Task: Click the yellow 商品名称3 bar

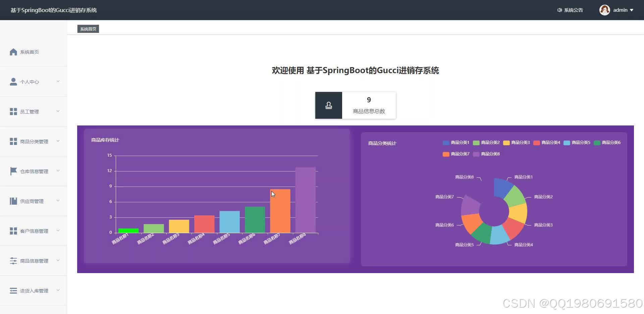Action: click(179, 226)
